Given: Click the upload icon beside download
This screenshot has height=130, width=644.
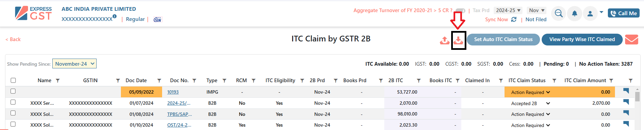Looking at the screenshot, I should pyautogui.click(x=445, y=40).
